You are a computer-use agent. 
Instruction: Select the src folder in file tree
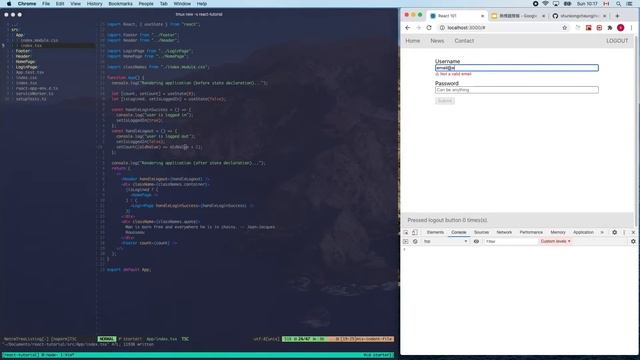click(15, 30)
